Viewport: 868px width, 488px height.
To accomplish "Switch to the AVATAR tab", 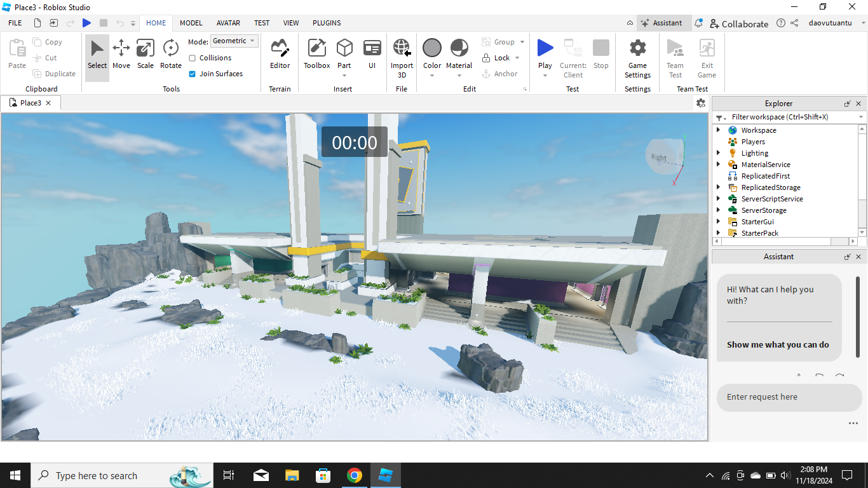I will point(228,23).
